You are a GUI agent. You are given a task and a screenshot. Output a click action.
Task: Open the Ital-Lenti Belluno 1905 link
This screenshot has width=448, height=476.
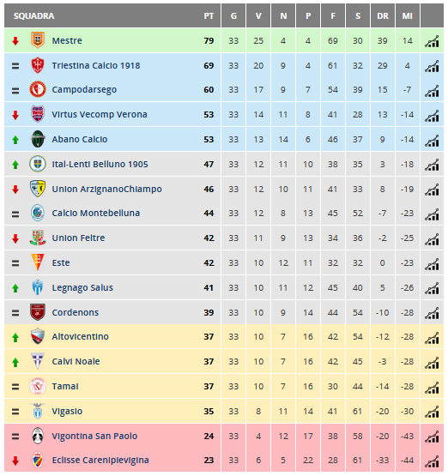pos(100,164)
